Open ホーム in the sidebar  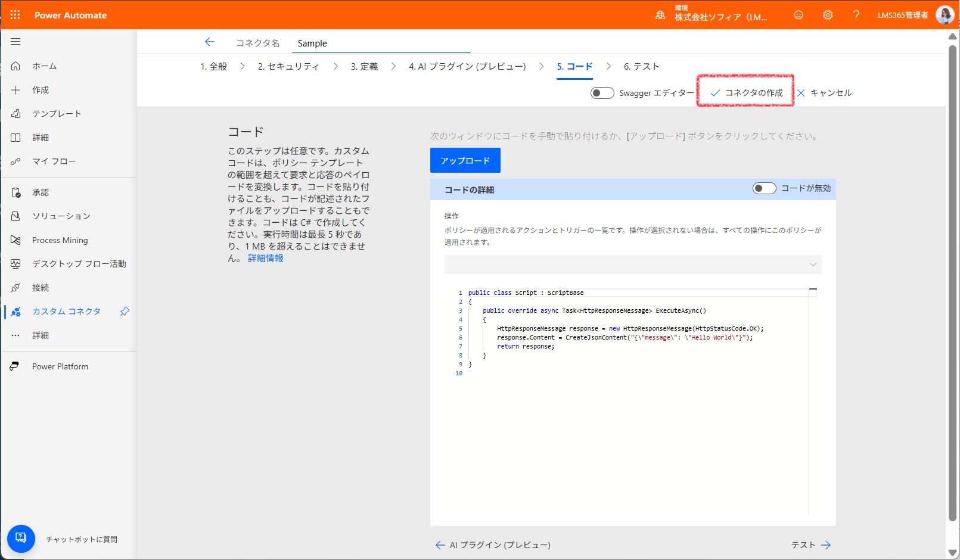click(45, 66)
